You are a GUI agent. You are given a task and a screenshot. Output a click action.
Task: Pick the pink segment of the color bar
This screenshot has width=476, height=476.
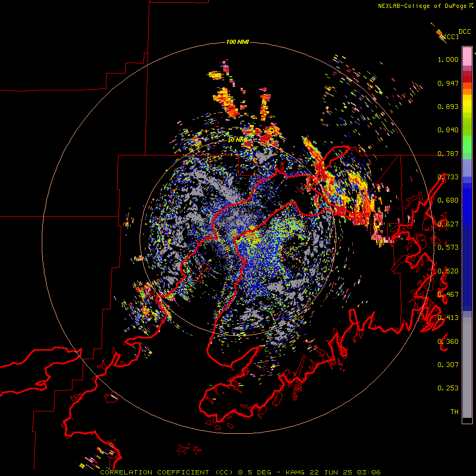pos(467,56)
